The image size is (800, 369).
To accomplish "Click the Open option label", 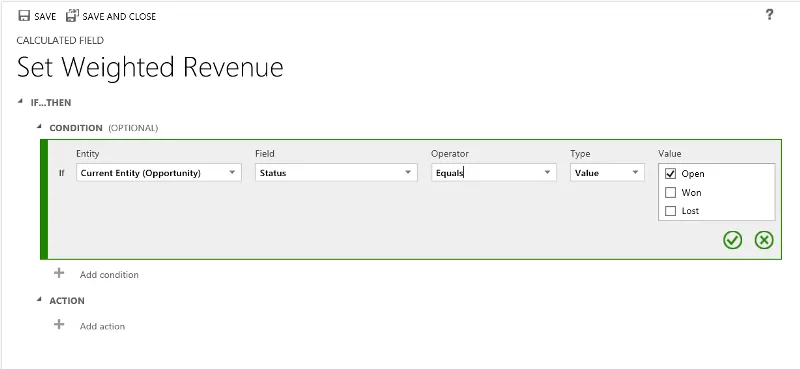I will [693, 174].
